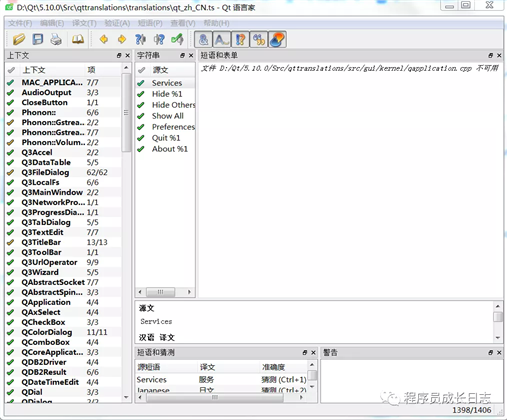
Task: Toggle accelerator (&) validation
Action: point(203,39)
